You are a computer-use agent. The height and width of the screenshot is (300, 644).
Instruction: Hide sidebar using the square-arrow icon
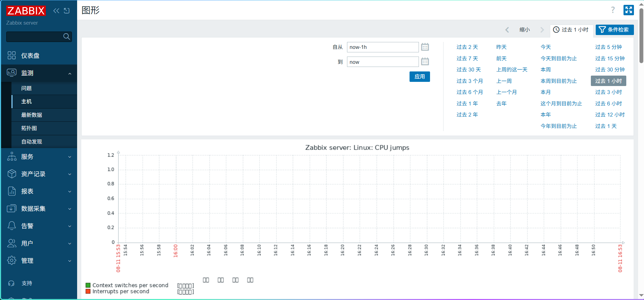click(x=67, y=11)
